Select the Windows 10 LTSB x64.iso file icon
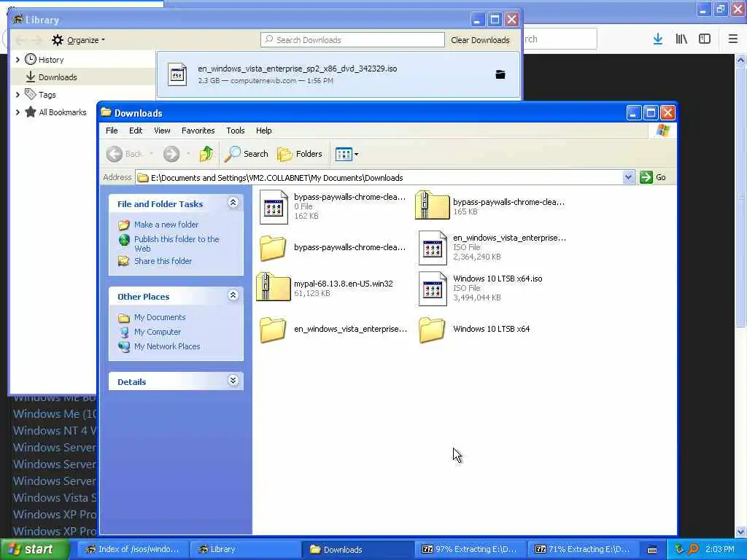Image resolution: width=747 pixels, height=560 pixels. [x=433, y=289]
